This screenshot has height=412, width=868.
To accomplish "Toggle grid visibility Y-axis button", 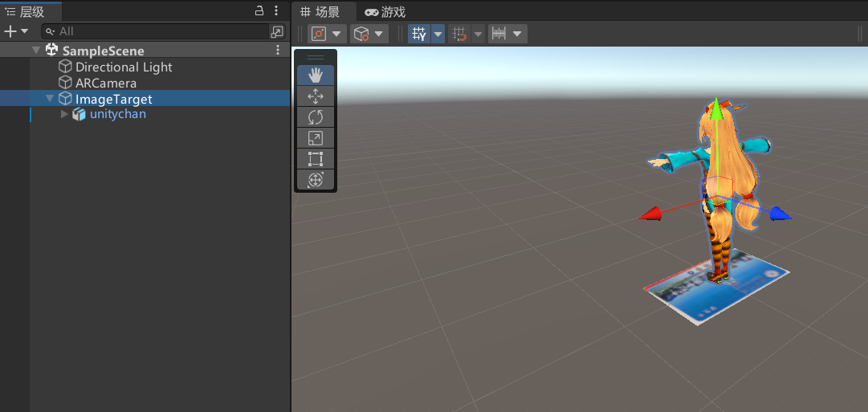I will (x=420, y=34).
